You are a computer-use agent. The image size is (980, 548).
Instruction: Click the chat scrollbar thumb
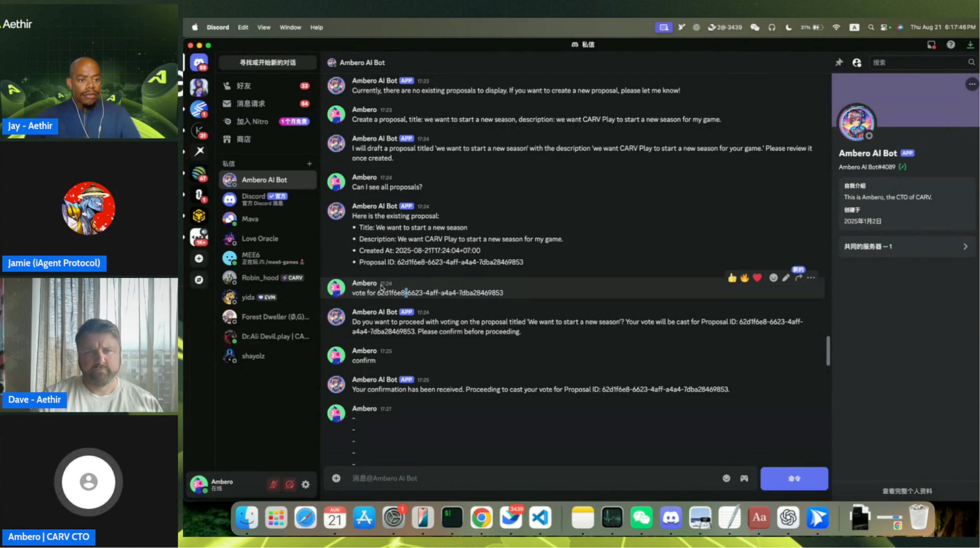coord(828,350)
